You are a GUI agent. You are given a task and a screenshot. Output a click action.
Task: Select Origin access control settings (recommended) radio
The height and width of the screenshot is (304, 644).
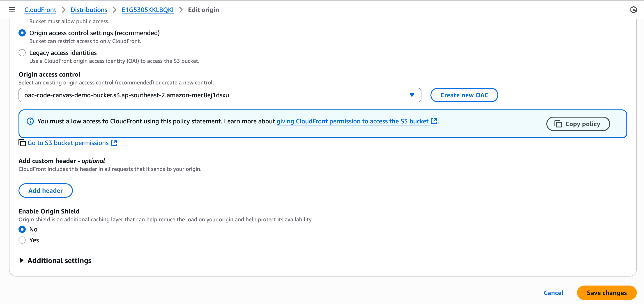(22, 33)
